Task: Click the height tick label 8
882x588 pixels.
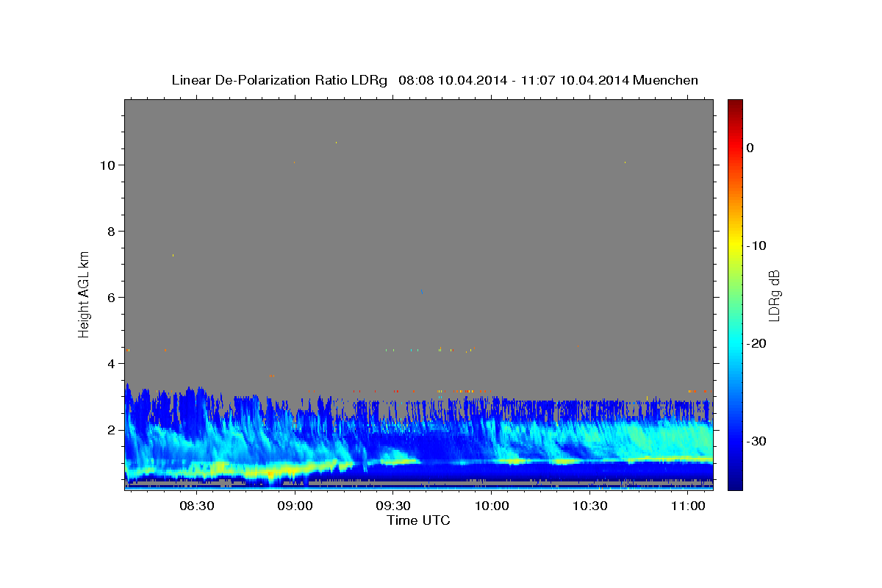Action: (112, 232)
